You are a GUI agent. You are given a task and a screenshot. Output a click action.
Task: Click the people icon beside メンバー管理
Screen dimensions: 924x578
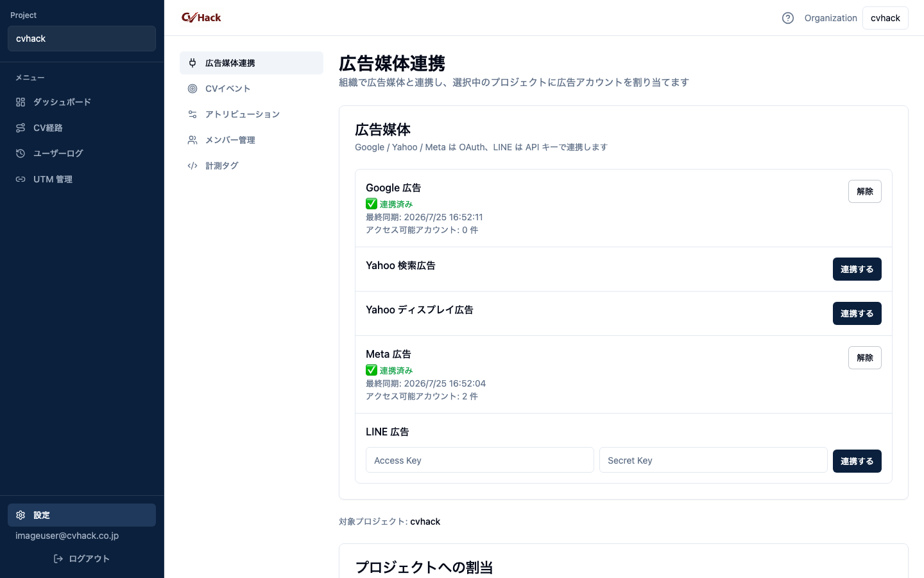[x=193, y=140]
